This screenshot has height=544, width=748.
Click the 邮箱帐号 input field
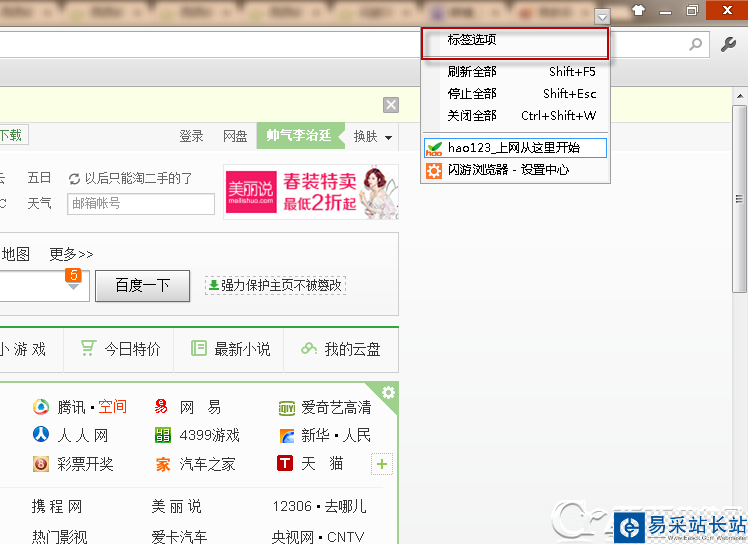coord(141,204)
